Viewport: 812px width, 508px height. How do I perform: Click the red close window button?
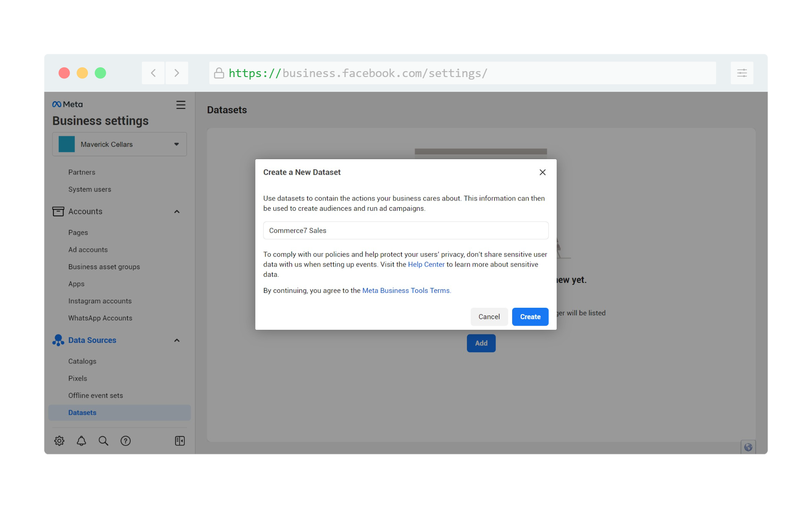click(64, 73)
